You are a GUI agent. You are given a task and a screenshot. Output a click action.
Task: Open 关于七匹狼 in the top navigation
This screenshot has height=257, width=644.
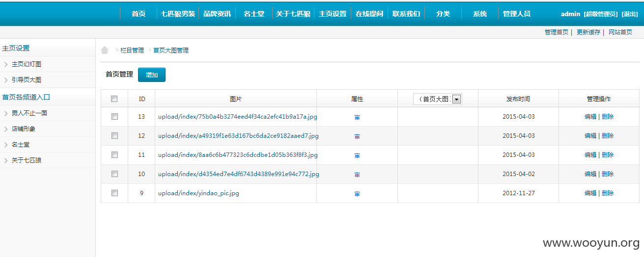click(x=293, y=14)
